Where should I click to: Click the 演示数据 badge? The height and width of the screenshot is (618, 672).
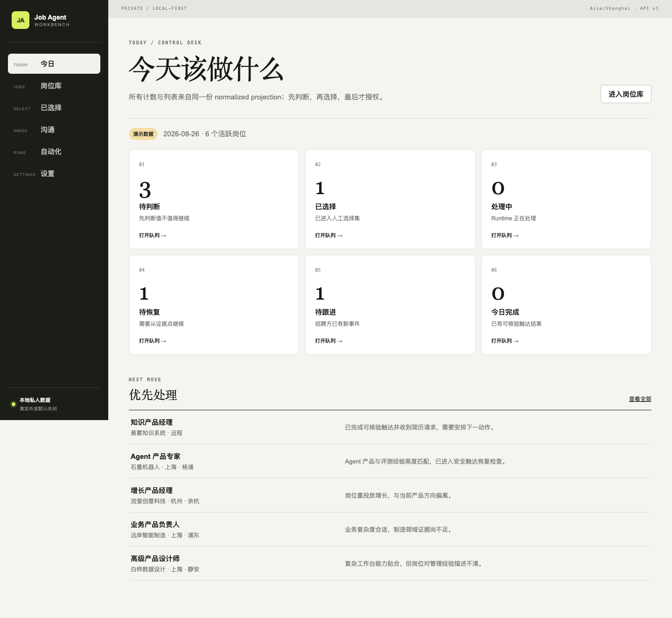[x=143, y=134]
